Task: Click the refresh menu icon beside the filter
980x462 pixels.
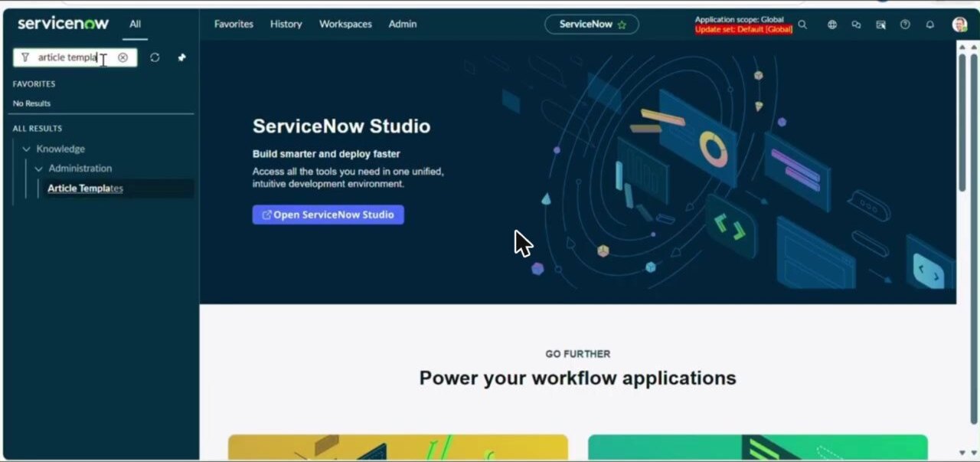Action: pyautogui.click(x=155, y=57)
